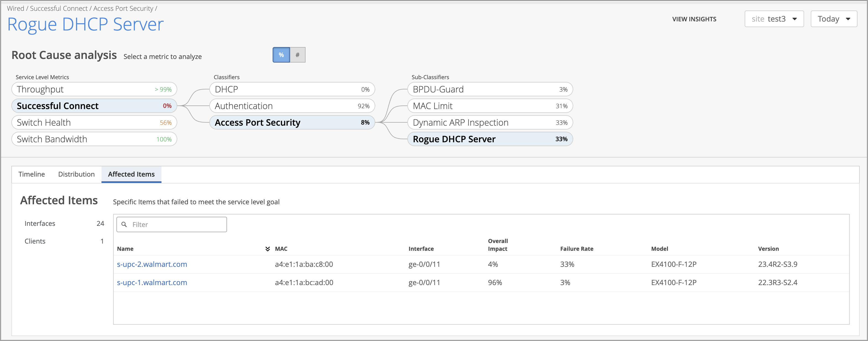Switch to the Distribution tab
The width and height of the screenshot is (868, 341).
point(77,174)
